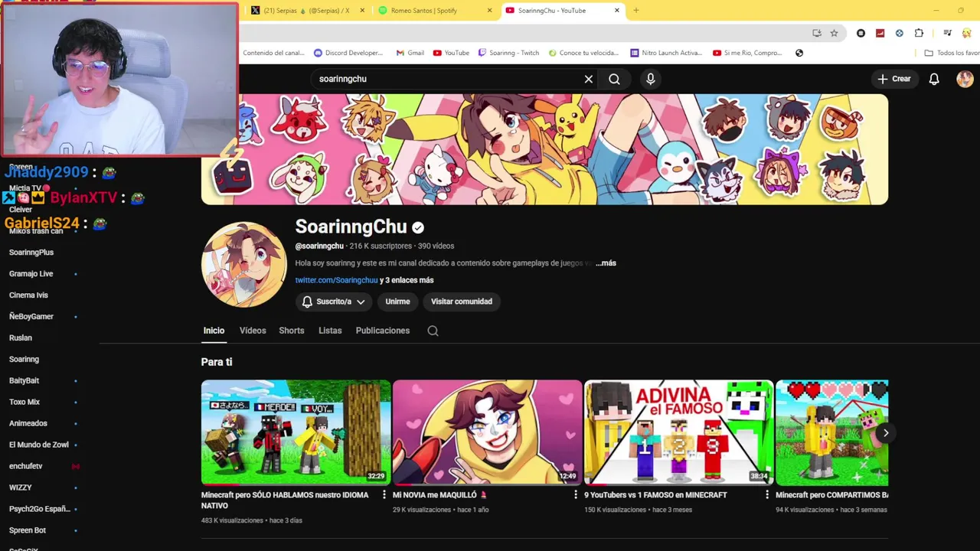Open 'Si me Rio, Compro...' bookmark

pyautogui.click(x=747, y=53)
